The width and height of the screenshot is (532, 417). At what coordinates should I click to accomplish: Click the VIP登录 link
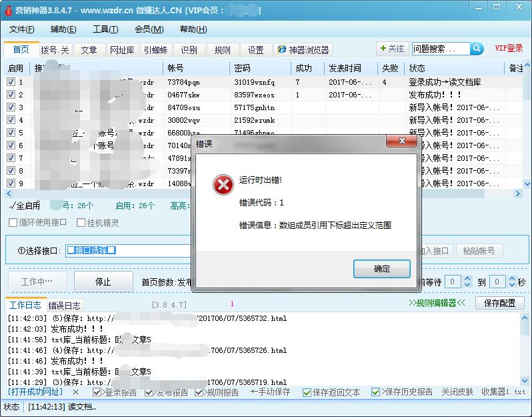tap(509, 48)
